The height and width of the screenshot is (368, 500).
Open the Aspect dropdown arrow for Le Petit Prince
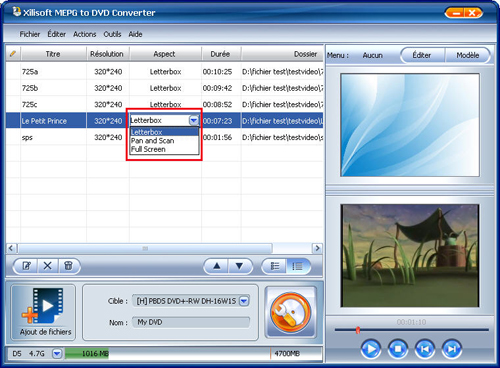click(194, 120)
